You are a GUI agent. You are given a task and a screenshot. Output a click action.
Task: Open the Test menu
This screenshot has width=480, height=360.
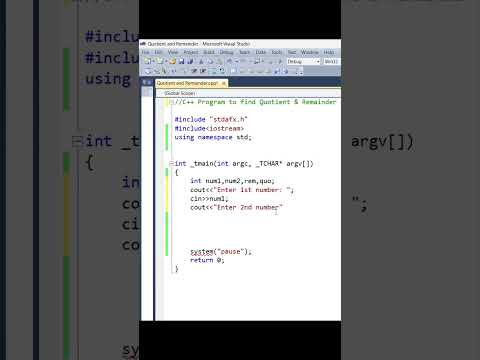coord(292,52)
